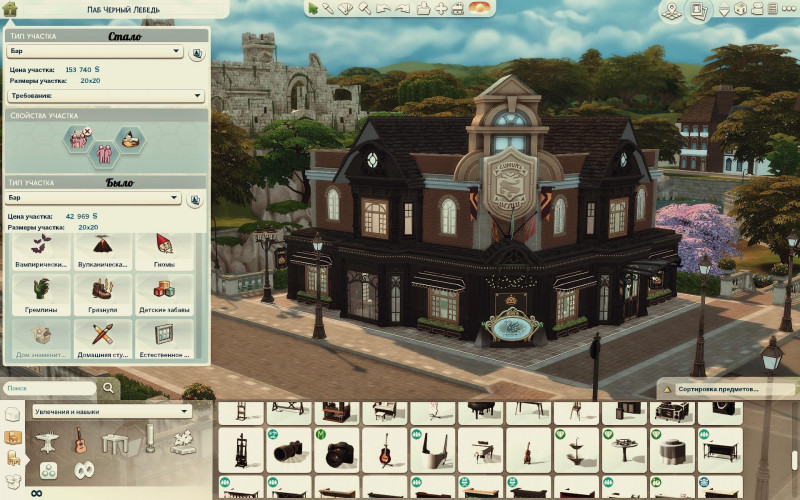Select the three balls subcategory icon
This screenshot has width=800, height=500.
49,471
